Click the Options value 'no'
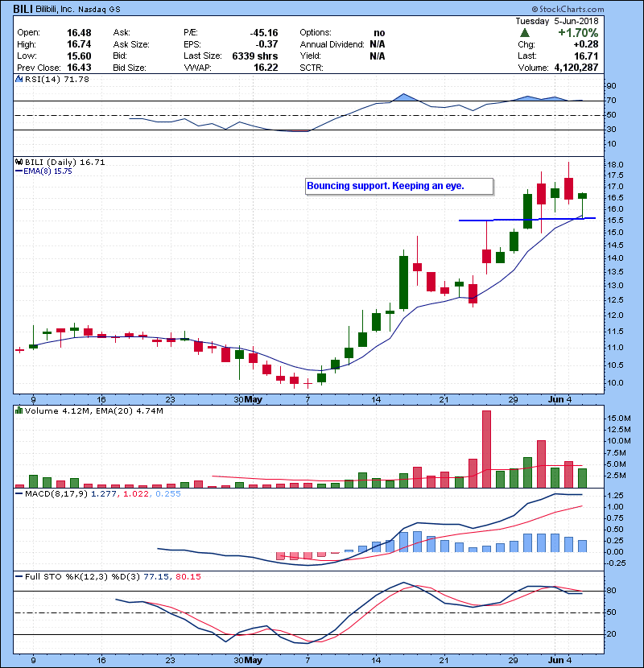 click(x=379, y=33)
